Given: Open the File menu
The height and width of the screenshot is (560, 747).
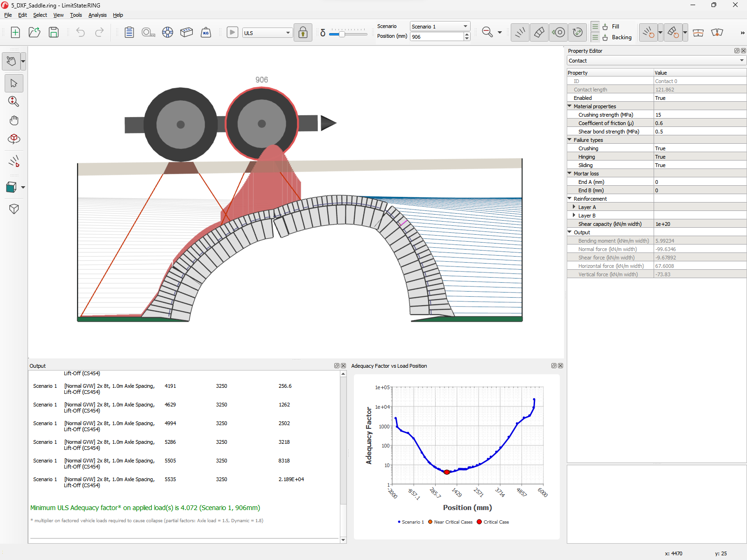Looking at the screenshot, I should click(x=8, y=15).
